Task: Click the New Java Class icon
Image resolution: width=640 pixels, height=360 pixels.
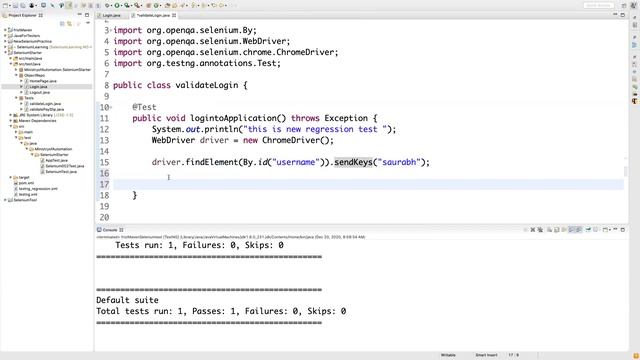Action: (x=156, y=6)
